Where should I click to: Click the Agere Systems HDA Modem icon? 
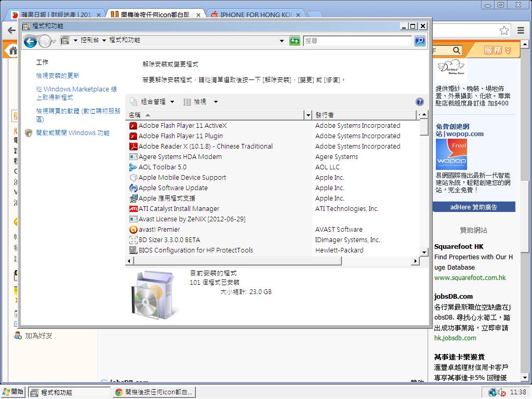133,157
